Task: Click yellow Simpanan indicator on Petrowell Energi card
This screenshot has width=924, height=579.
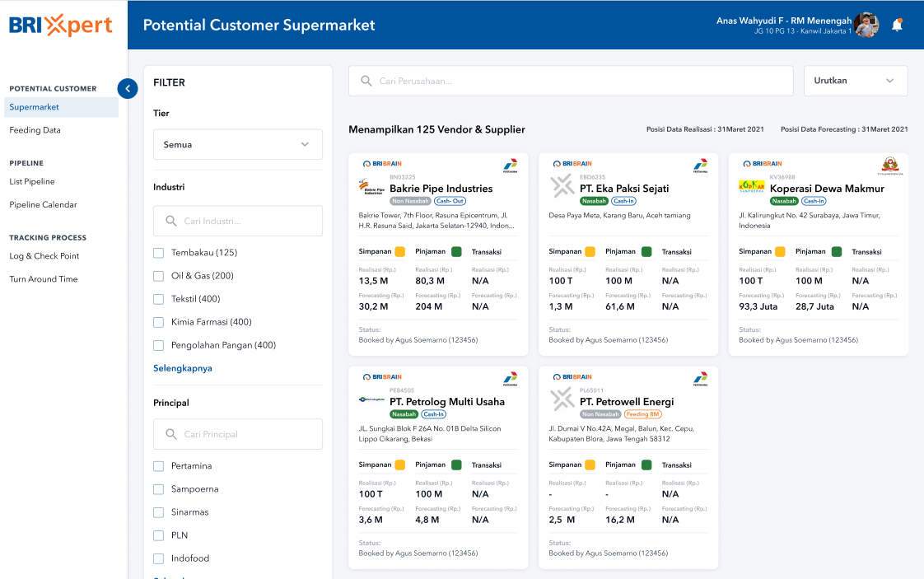Action: pyautogui.click(x=590, y=465)
